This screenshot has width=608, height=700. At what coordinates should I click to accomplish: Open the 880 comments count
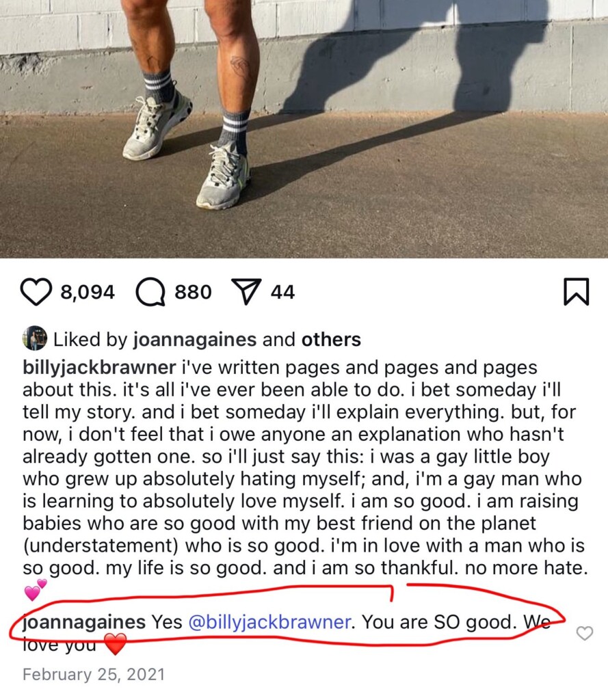(x=193, y=292)
